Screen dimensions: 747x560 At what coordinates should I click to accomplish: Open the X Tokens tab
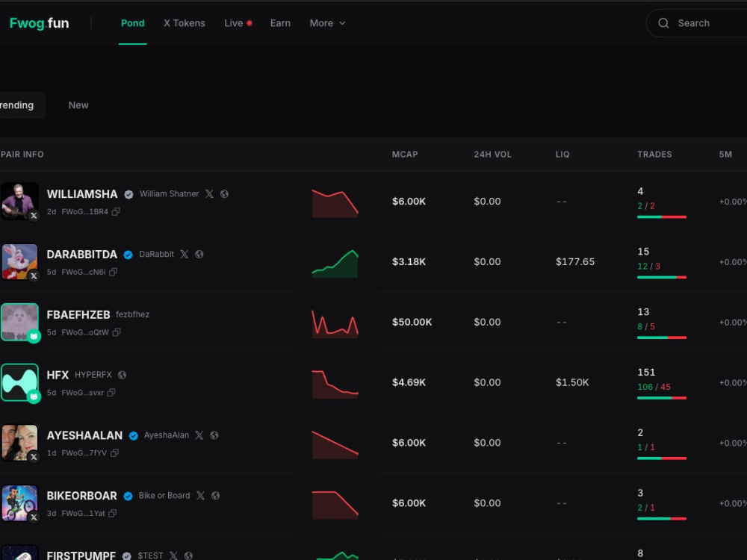click(x=185, y=23)
